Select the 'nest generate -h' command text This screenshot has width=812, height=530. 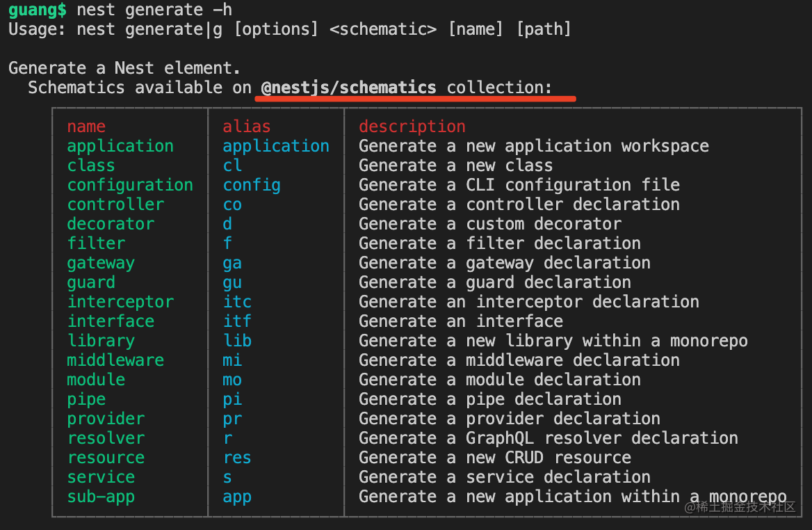pos(154,10)
